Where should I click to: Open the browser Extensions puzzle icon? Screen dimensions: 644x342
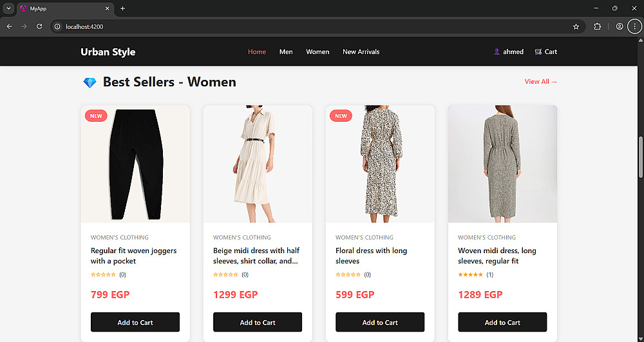coord(597,26)
